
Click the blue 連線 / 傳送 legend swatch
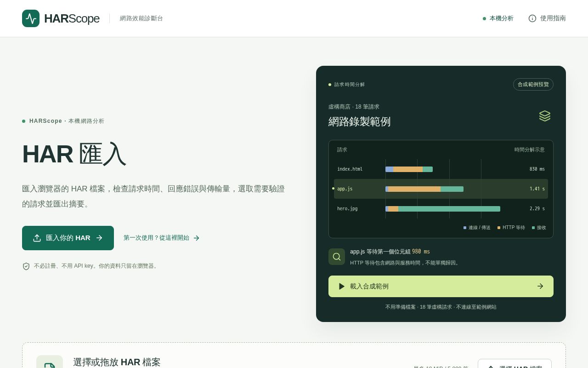pos(465,228)
